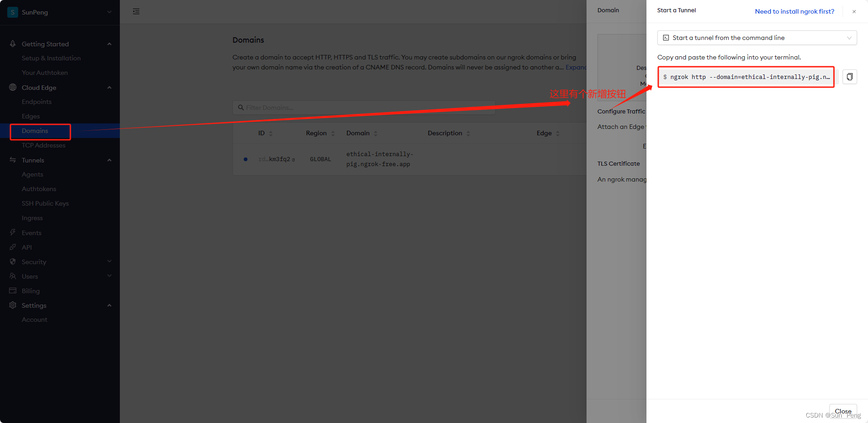Click the Users people icon
Viewport: 868px width, 423px height.
[13, 276]
